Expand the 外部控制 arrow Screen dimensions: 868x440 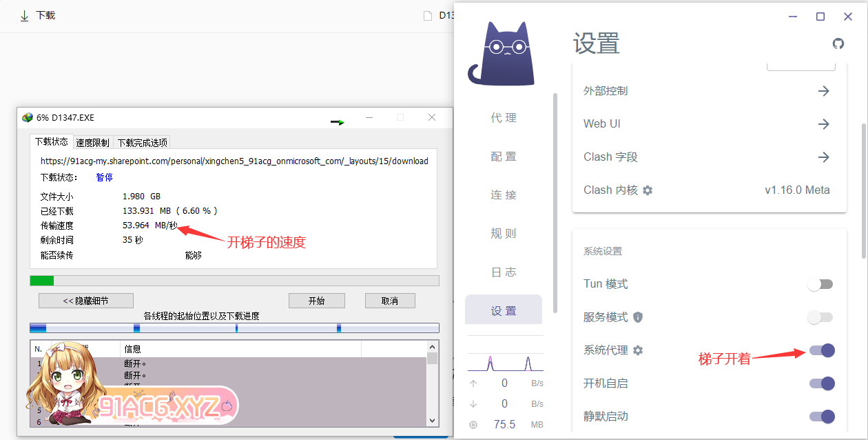tap(823, 91)
